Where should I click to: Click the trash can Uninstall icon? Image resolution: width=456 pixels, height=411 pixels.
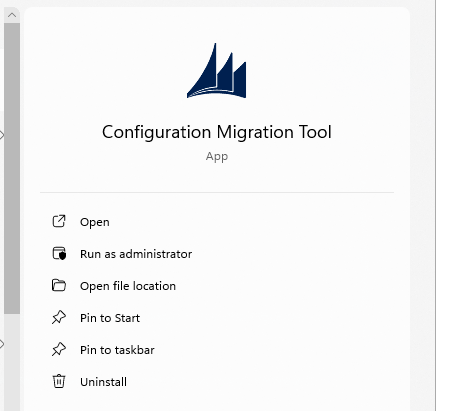click(59, 381)
